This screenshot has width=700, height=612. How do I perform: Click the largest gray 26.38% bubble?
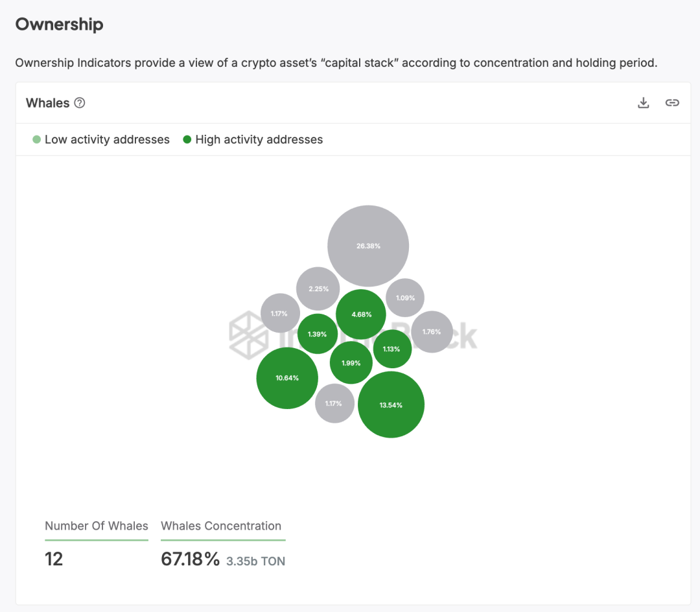tap(368, 246)
